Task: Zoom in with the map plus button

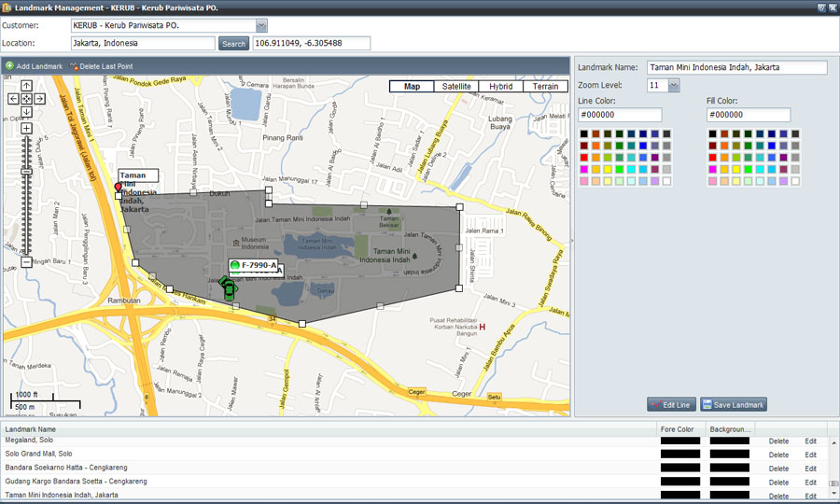Action: point(27,129)
